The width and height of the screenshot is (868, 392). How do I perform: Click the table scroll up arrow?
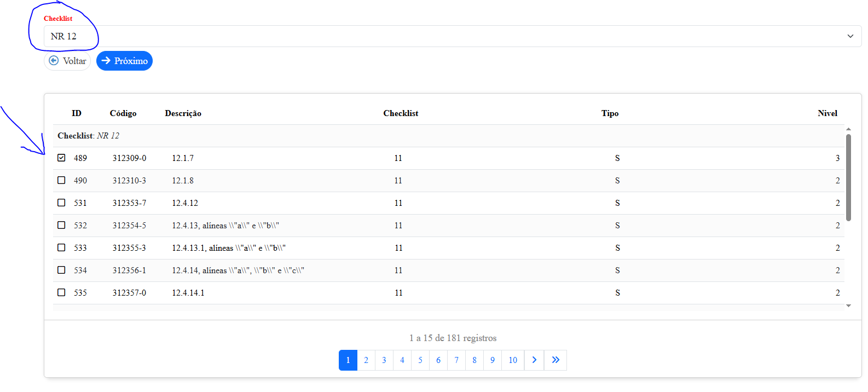pos(848,129)
